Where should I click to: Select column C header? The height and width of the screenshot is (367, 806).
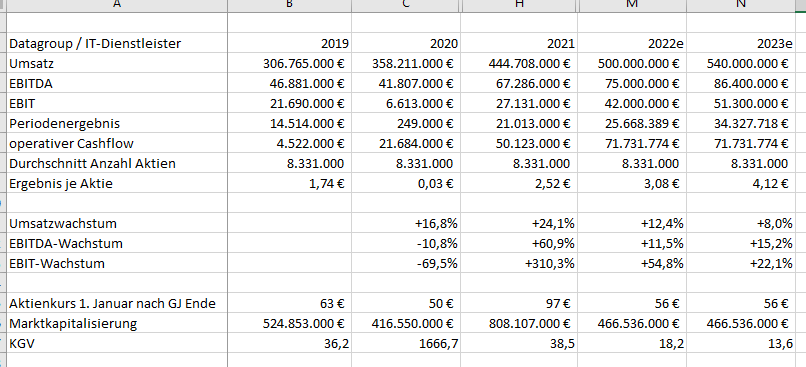(x=406, y=6)
